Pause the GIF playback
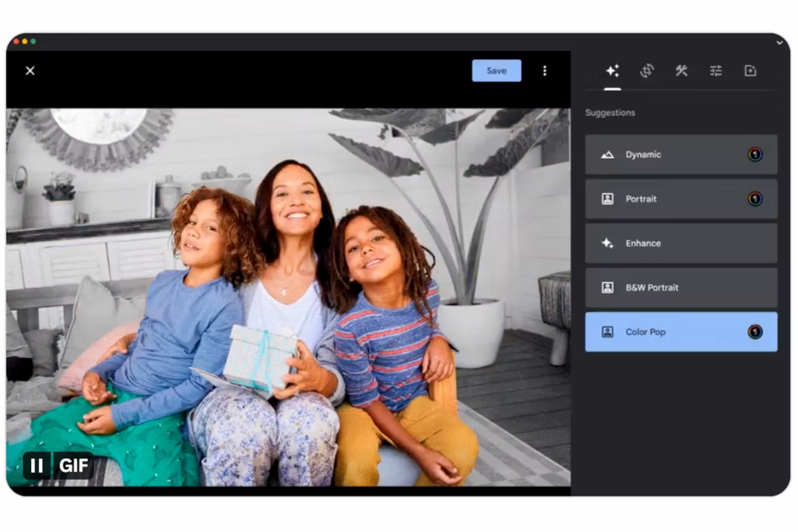Image resolution: width=798 pixels, height=532 pixels. 36,465
